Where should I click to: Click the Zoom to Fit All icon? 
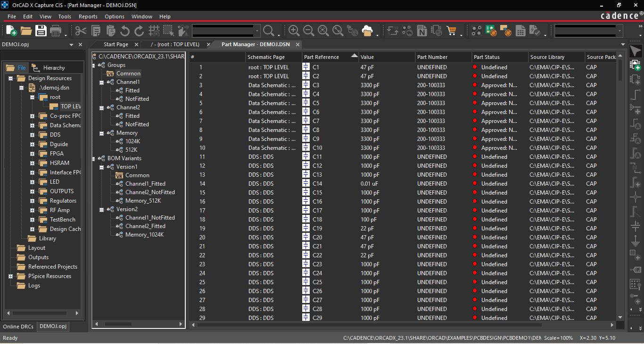click(338, 31)
